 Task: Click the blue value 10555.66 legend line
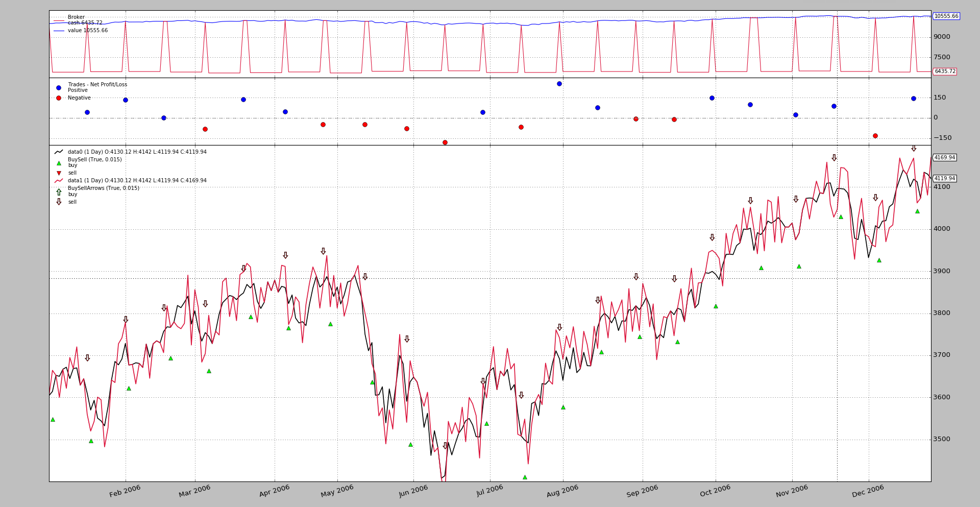tap(59, 31)
